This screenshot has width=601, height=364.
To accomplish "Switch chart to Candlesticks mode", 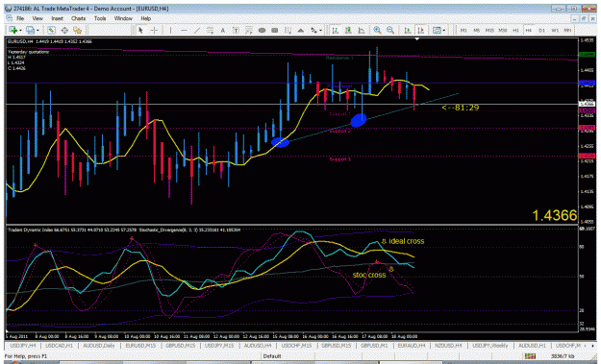I will tap(348, 30).
